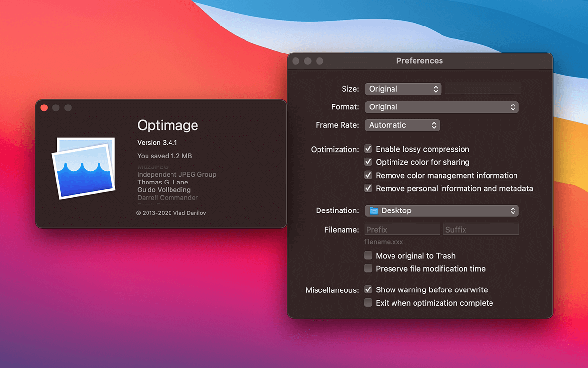The image size is (588, 368).
Task: Close the About Optimage window
Action: click(x=44, y=108)
